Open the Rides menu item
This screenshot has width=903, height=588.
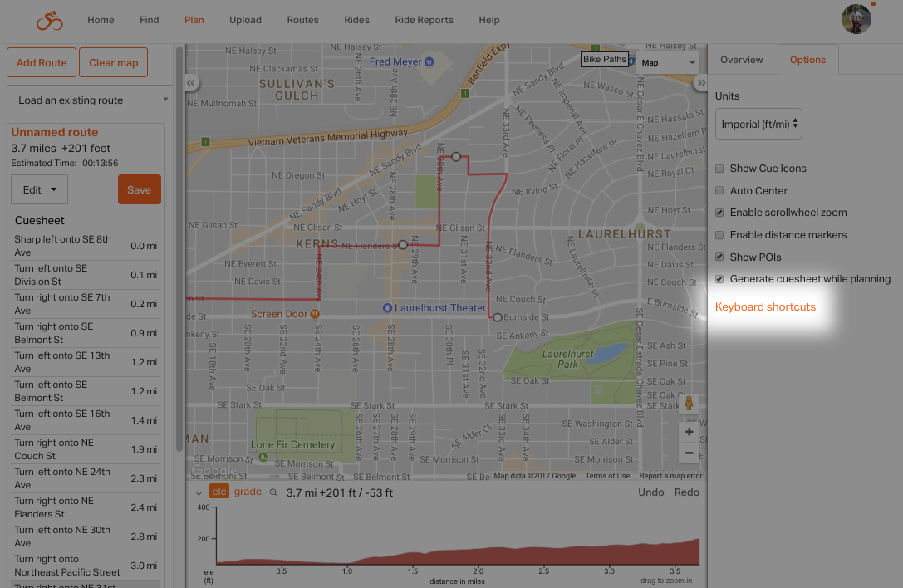pyautogui.click(x=356, y=20)
